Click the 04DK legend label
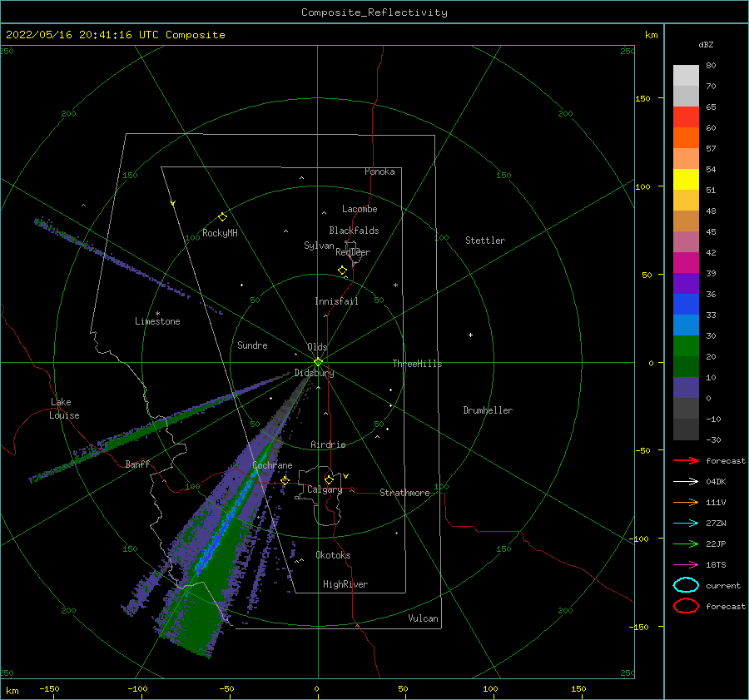This screenshot has height=700, width=749. [x=716, y=481]
